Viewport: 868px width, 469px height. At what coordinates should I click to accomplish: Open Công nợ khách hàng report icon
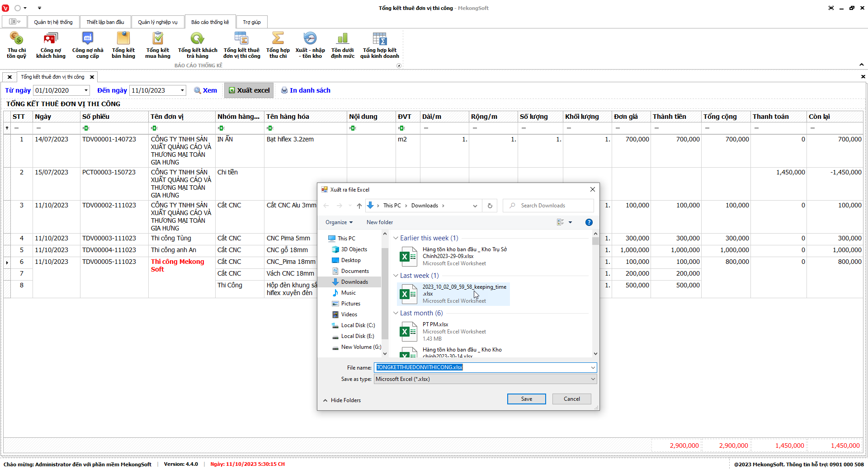pos(51,45)
